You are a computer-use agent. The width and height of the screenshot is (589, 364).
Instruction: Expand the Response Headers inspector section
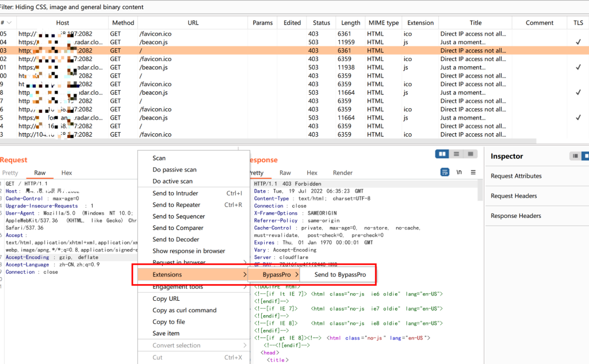click(x=515, y=216)
